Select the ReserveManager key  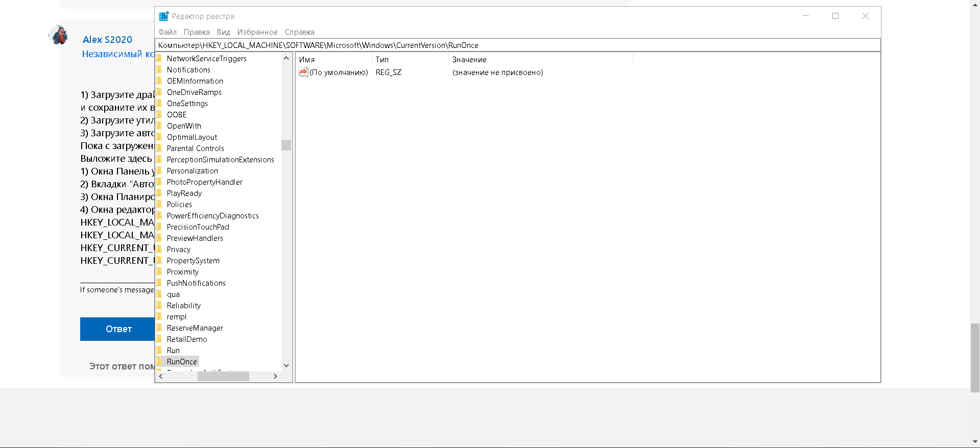(x=195, y=328)
